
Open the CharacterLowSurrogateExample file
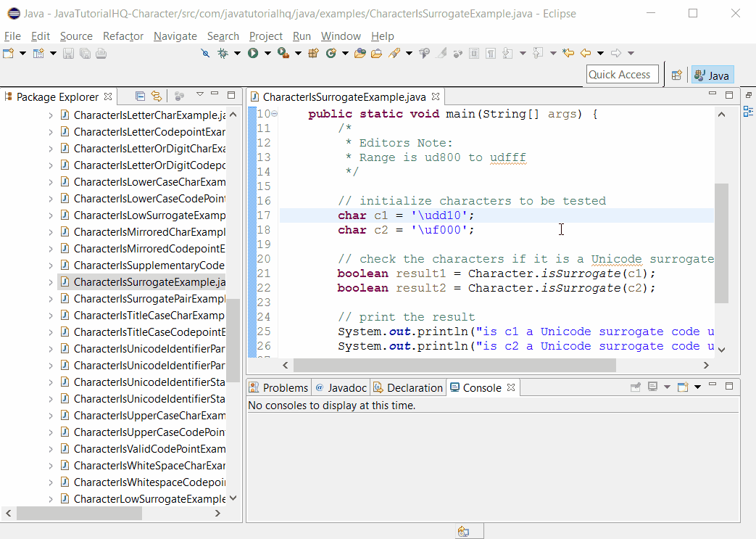pos(145,498)
